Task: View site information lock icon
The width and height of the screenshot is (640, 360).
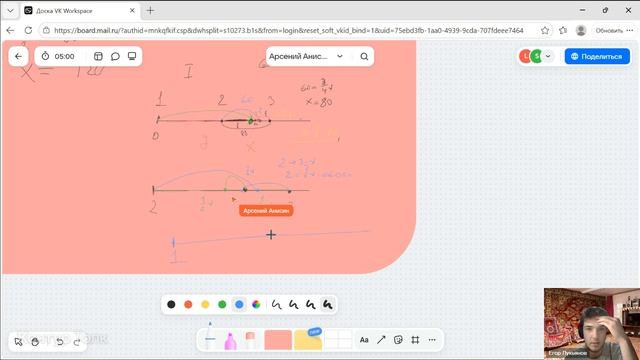Action: pyautogui.click(x=47, y=30)
